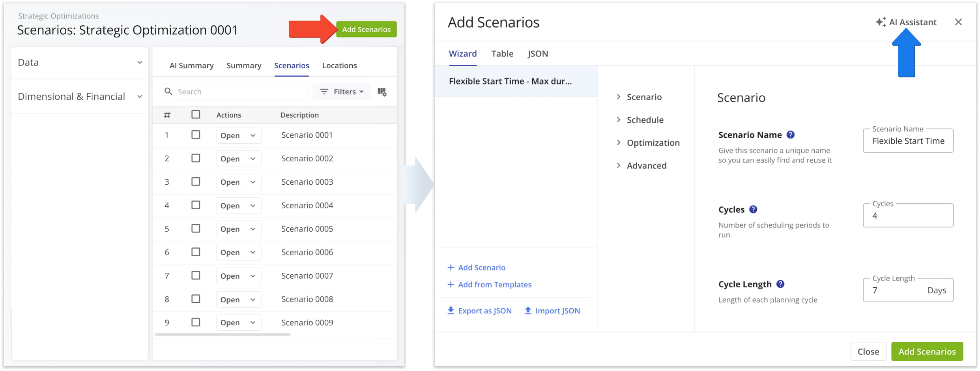Click the plus icon for Add from Templates
This screenshot has width=980, height=371.
pyautogui.click(x=451, y=285)
